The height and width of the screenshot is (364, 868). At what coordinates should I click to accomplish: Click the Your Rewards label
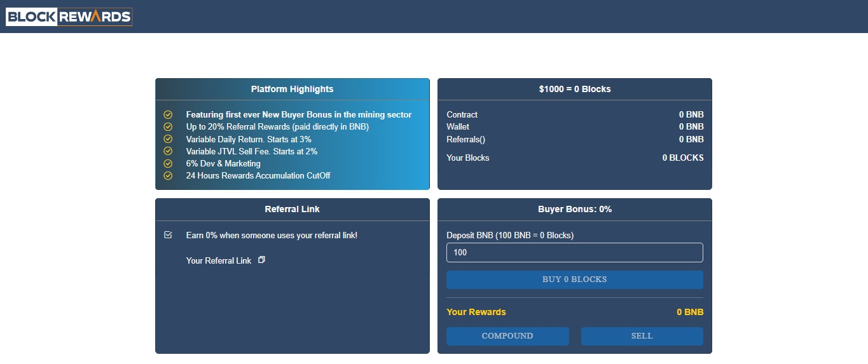click(x=476, y=312)
